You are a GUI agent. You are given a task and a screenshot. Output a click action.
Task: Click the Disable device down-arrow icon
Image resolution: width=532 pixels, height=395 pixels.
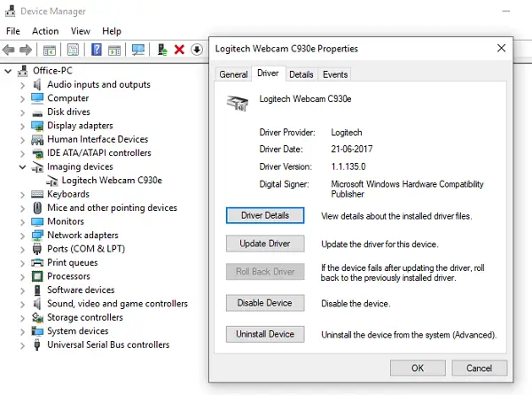coord(197,50)
